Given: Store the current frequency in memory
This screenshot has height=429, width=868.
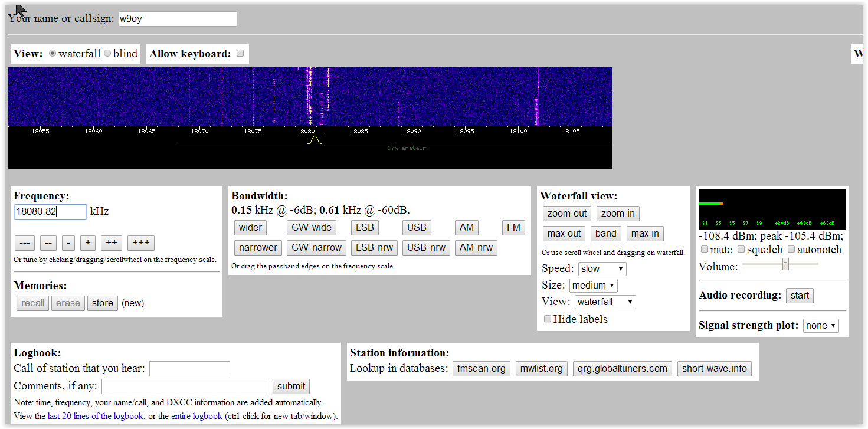Looking at the screenshot, I should [x=103, y=303].
